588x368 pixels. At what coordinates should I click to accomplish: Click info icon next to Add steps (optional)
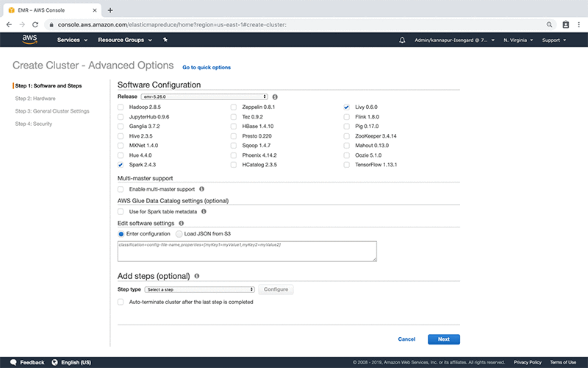[x=197, y=276]
